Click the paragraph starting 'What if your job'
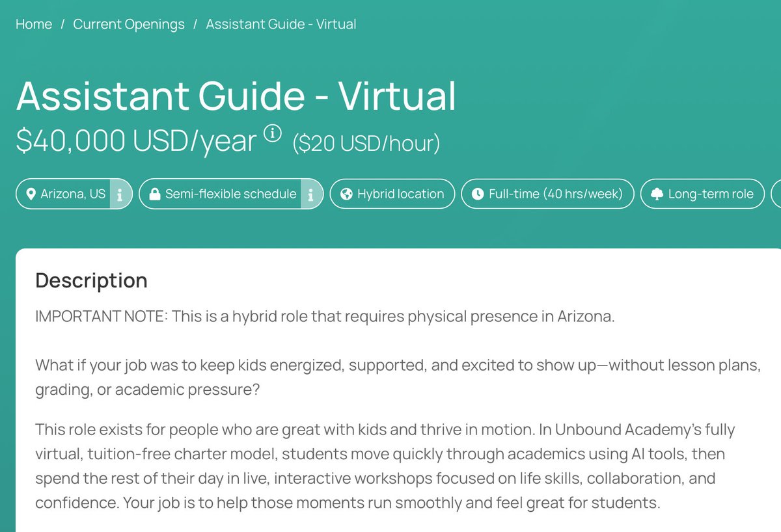Screen dimensions: 781x532 (x=398, y=378)
